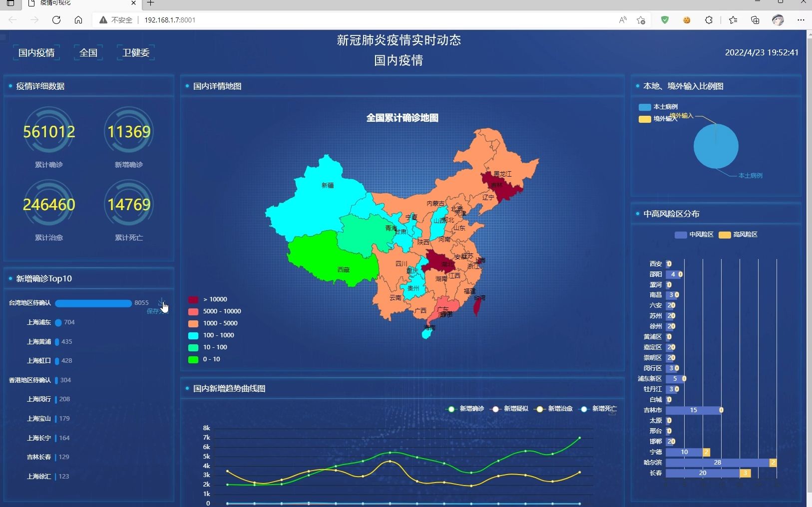
Task: Refresh the page with the reload icon
Action: pos(56,20)
